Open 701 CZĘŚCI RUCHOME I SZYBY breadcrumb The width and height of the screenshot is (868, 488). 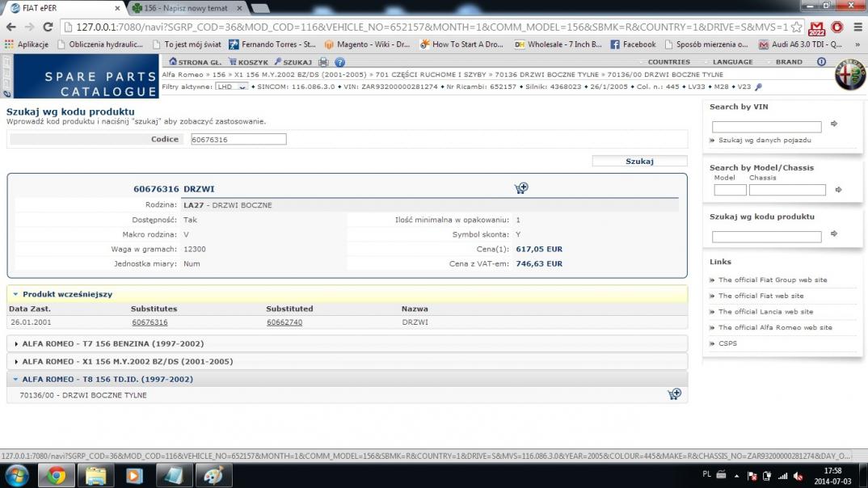(x=431, y=74)
